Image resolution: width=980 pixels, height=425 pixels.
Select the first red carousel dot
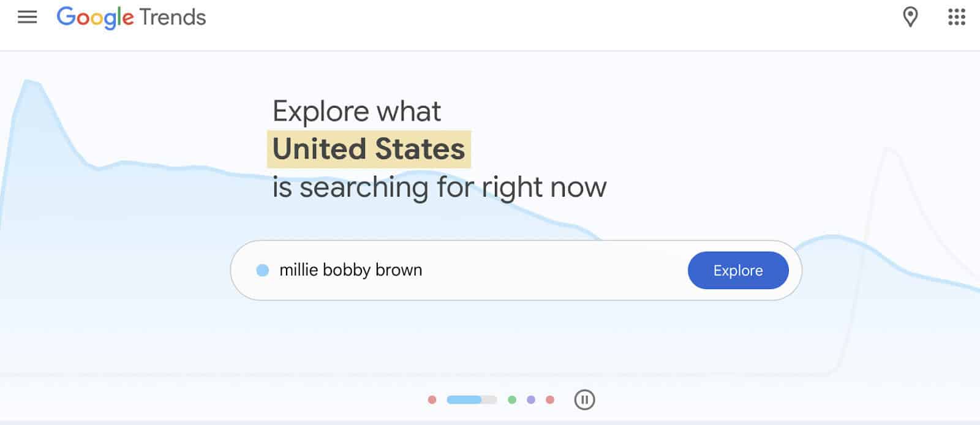432,400
